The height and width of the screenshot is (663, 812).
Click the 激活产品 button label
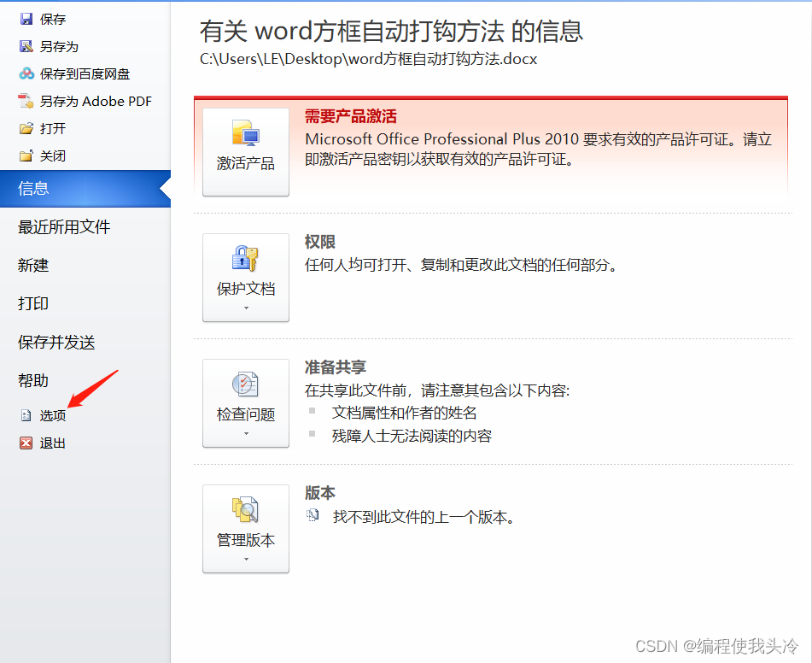point(245,164)
